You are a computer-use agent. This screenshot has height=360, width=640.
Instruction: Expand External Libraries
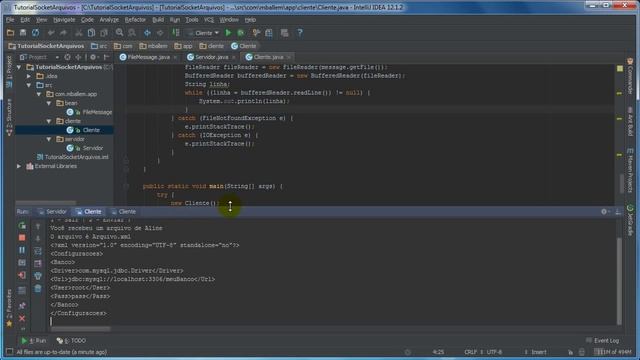19,166
